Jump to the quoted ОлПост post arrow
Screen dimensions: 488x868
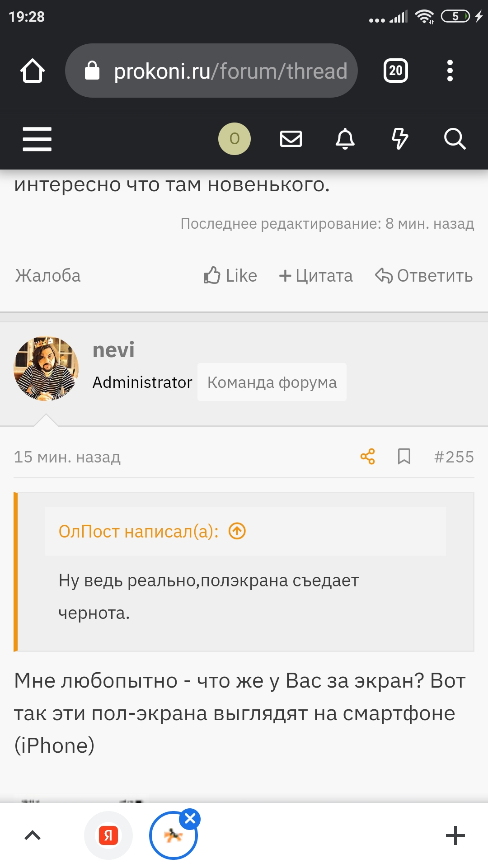point(237,531)
